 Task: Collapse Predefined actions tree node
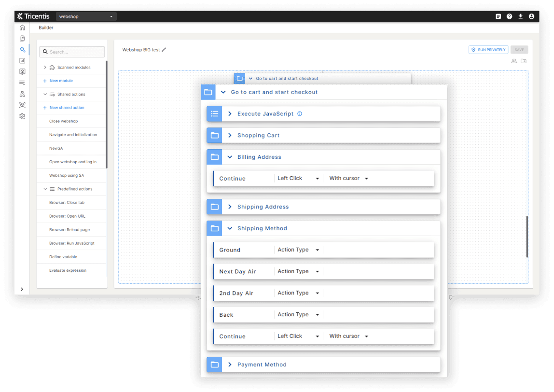point(45,189)
